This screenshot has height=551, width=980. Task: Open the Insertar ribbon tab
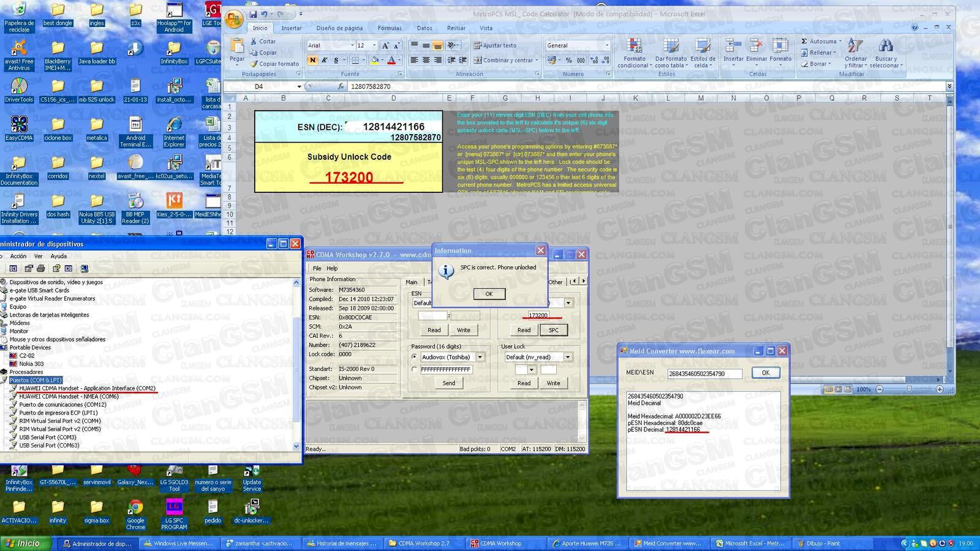coord(292,28)
